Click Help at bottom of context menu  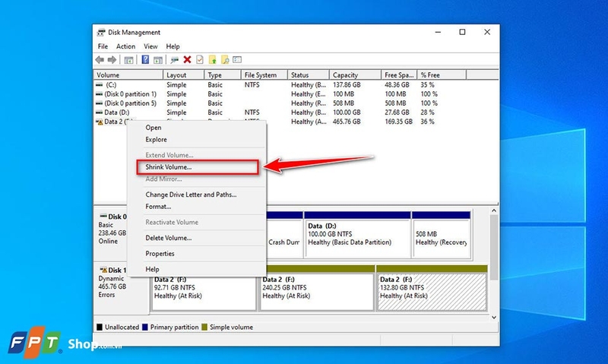coord(197,269)
